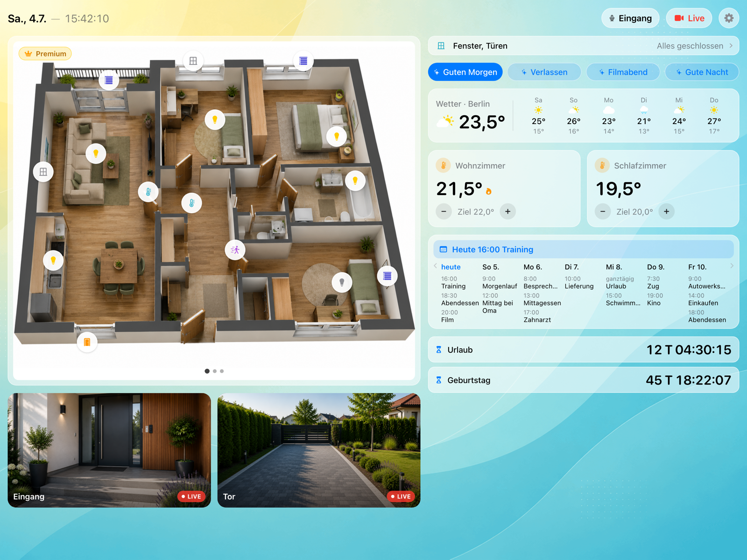Click the Wohnzimmer thermometer icon
The height and width of the screenshot is (560, 747).
(x=443, y=165)
